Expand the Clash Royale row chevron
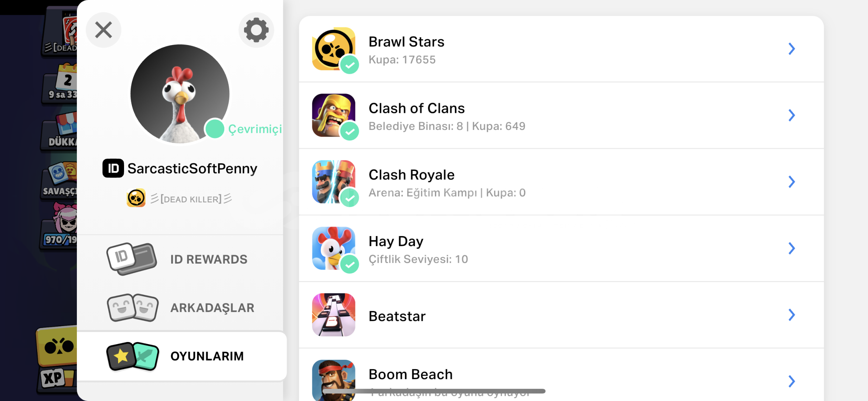 pos(791,182)
